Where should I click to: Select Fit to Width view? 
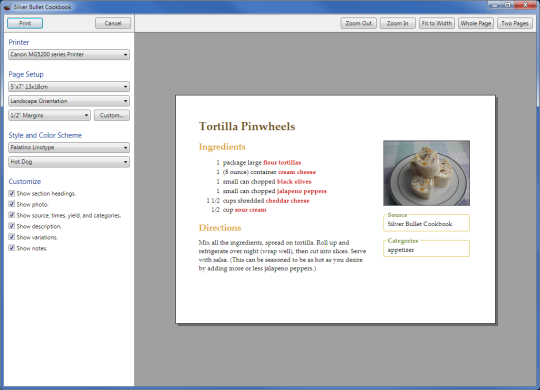click(x=437, y=23)
